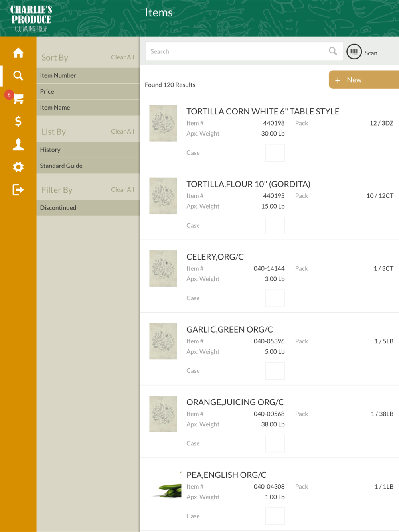Sort by Item Number
The height and width of the screenshot is (532, 399).
[88, 75]
